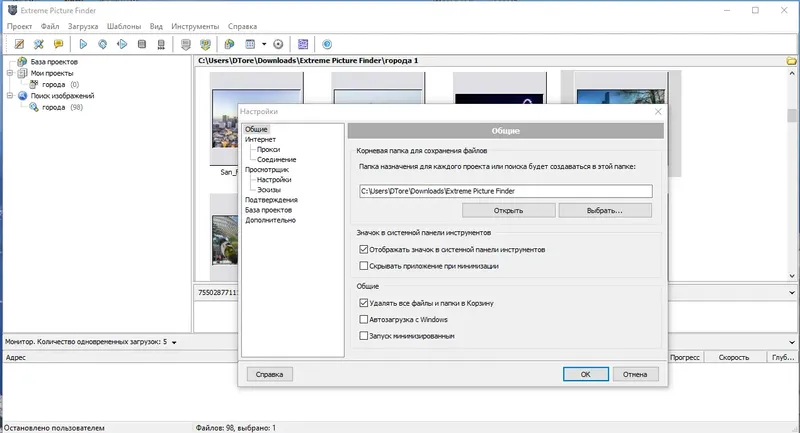This screenshot has height=433, width=800.
Task: Open the Загрузка menu
Action: point(83,27)
